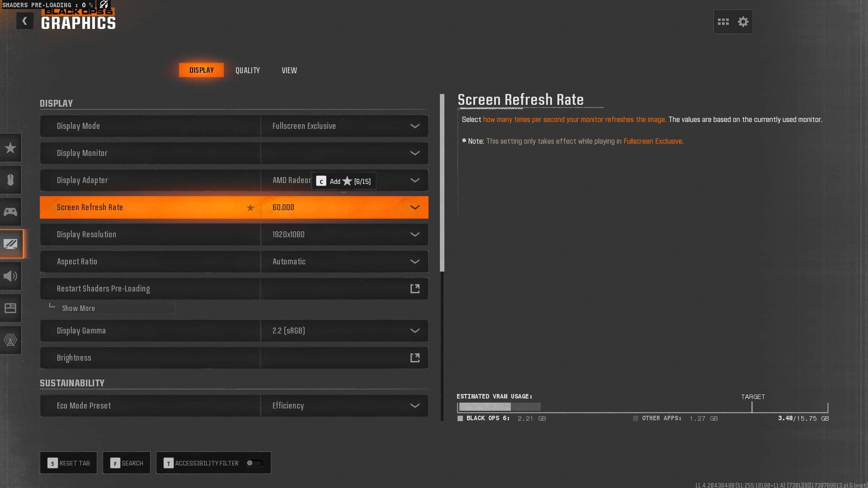
Task: Go back using the left arrow icon
Action: point(25,21)
